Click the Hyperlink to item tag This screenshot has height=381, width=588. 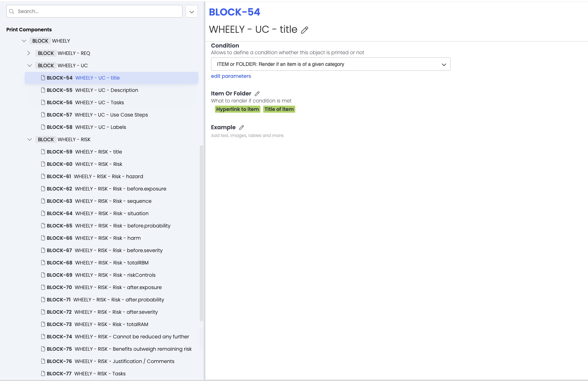[x=237, y=109]
